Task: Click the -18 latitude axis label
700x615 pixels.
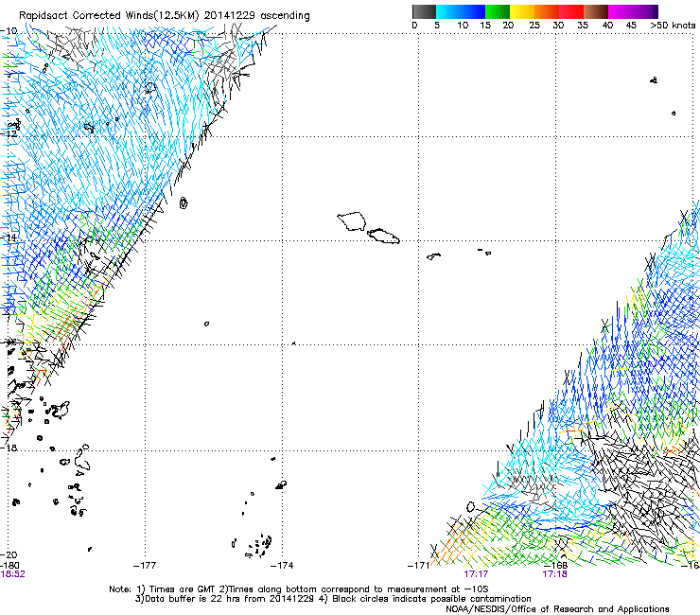Action: pos(9,448)
